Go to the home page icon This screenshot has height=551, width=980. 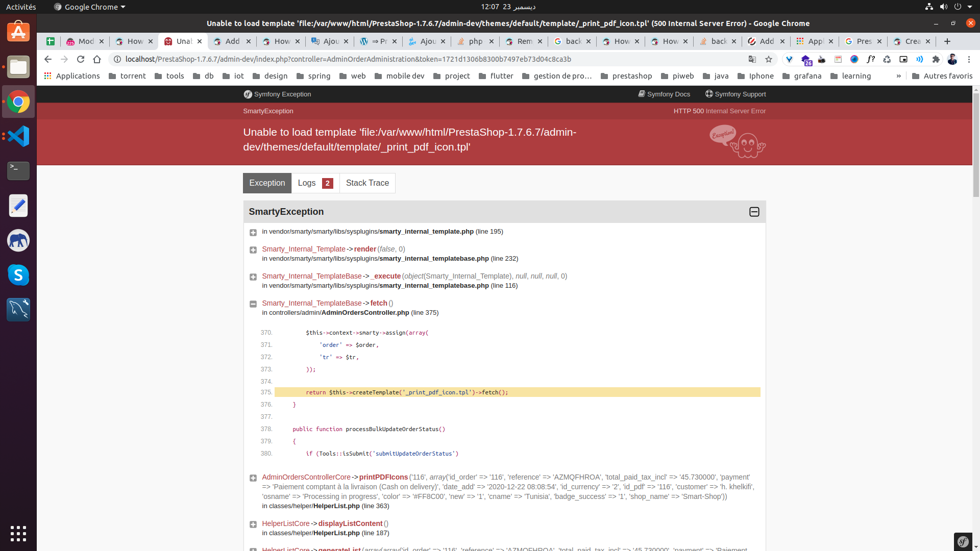(97, 59)
